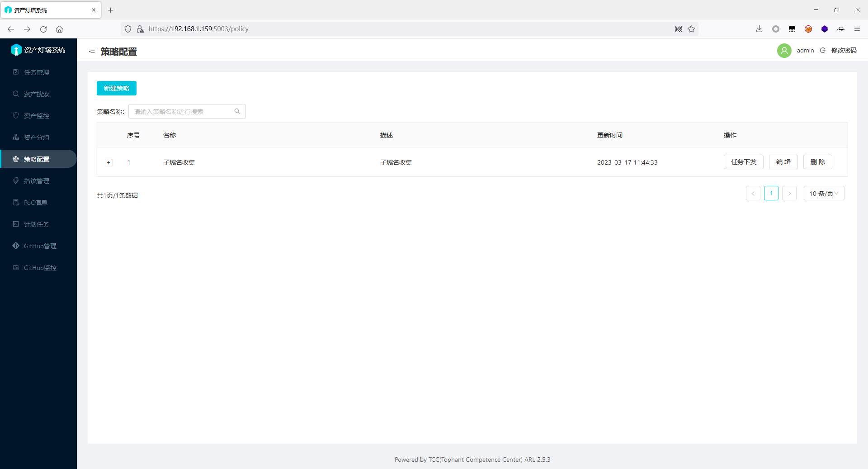Screen dimensions: 868x469
Task: Click the admin avatar icon
Action: (x=784, y=50)
